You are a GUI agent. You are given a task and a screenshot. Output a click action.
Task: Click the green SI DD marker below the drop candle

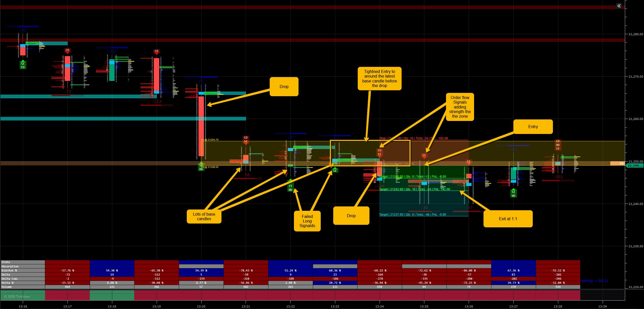[x=201, y=167]
